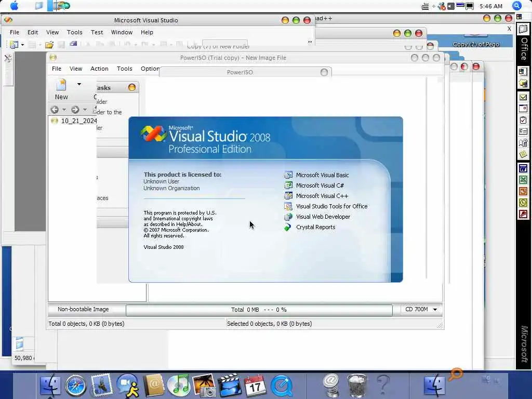This screenshot has height=399, width=532.
Task: Open PowerISO Back history dropdown
Action: pyautogui.click(x=64, y=110)
